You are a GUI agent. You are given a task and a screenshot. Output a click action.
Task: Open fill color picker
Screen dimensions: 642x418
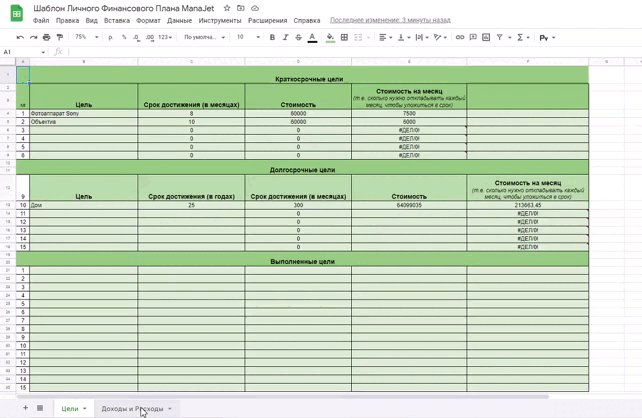(330, 37)
